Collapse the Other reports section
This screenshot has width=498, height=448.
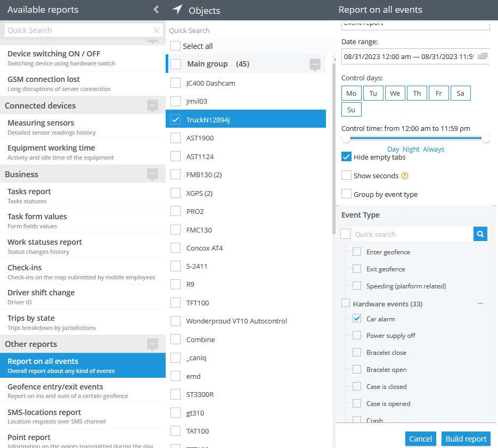(x=152, y=344)
